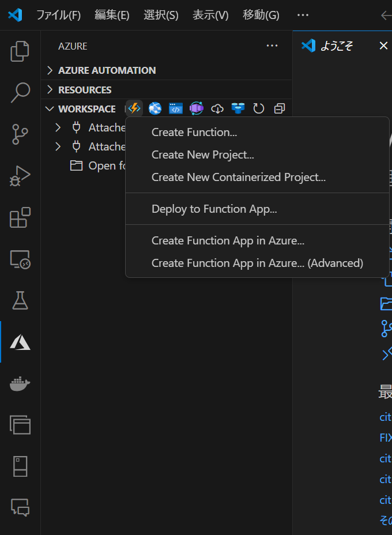
Task: Open the Search view icon
Action: pyautogui.click(x=20, y=92)
